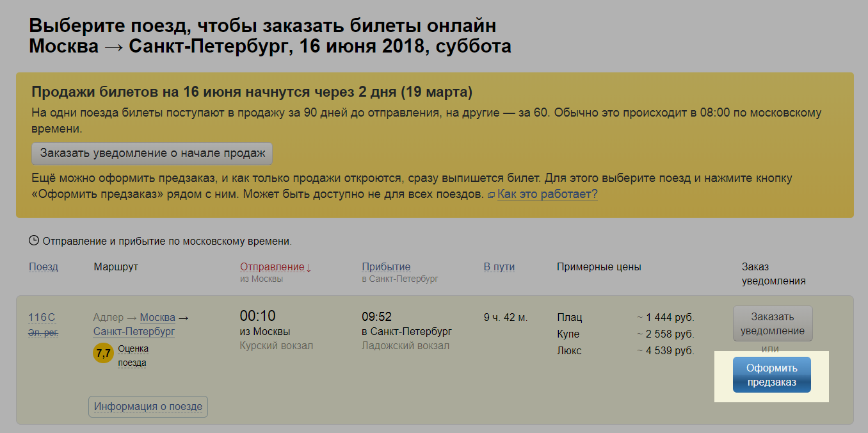Sort trains by the 'Поезд' column header
The width and height of the screenshot is (868, 433).
pyautogui.click(x=44, y=267)
